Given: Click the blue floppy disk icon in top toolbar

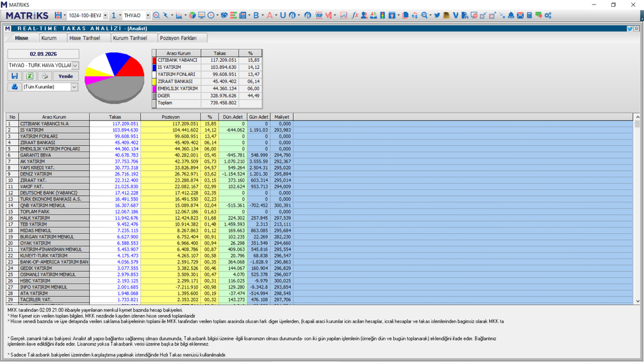Looking at the screenshot, I should pos(58,15).
